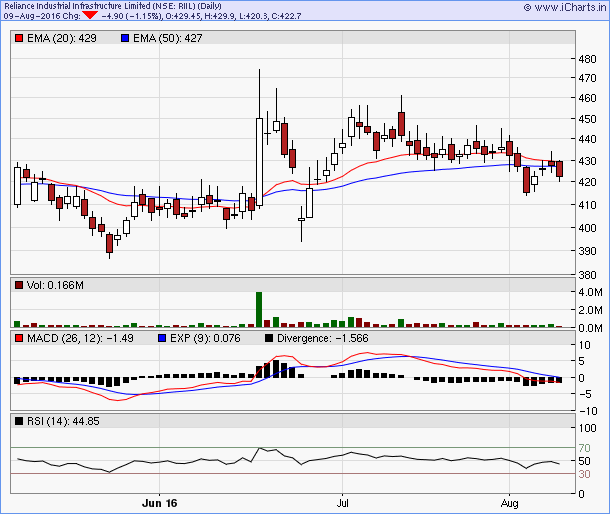Click the tall white candlestick reaching 450
The width and height of the screenshot is (610, 514).
pyautogui.click(x=259, y=162)
